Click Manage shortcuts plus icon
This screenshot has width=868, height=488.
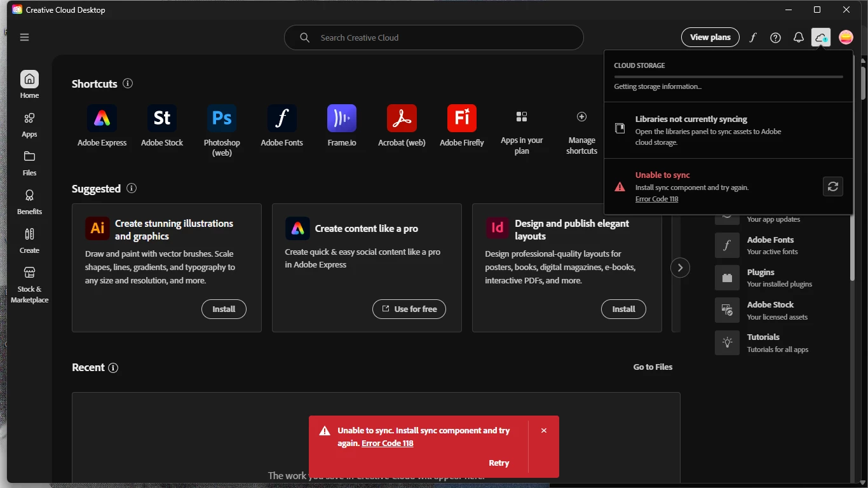(581, 117)
